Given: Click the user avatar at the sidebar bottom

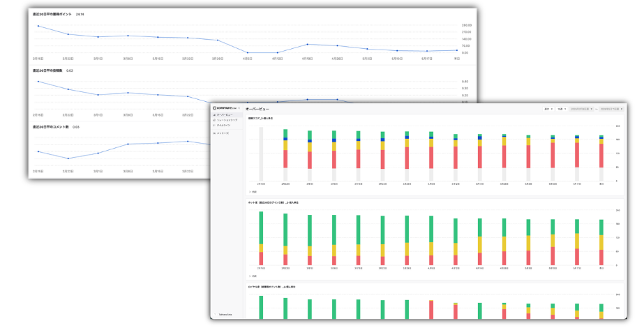Looking at the screenshot, I should pos(215,315).
